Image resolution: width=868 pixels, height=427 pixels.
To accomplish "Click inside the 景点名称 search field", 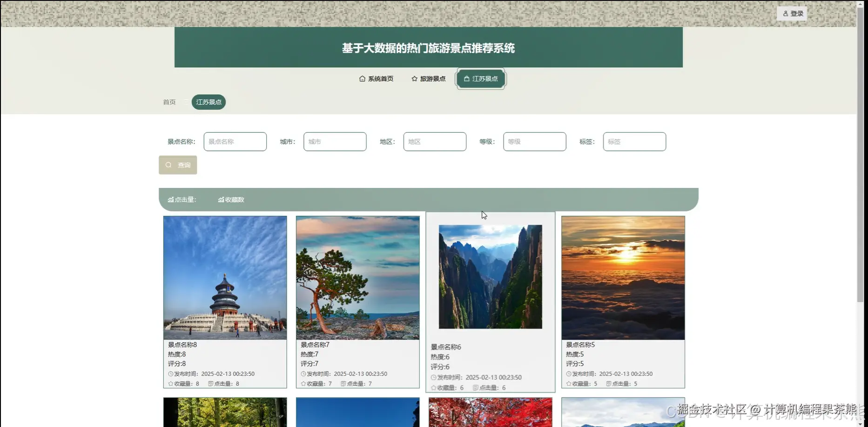I will pyautogui.click(x=235, y=141).
